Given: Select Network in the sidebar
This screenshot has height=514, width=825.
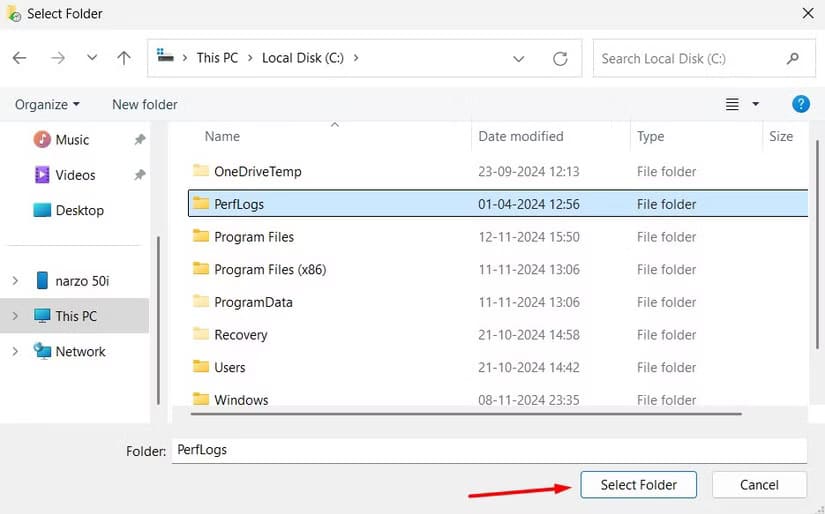Looking at the screenshot, I should tap(81, 351).
